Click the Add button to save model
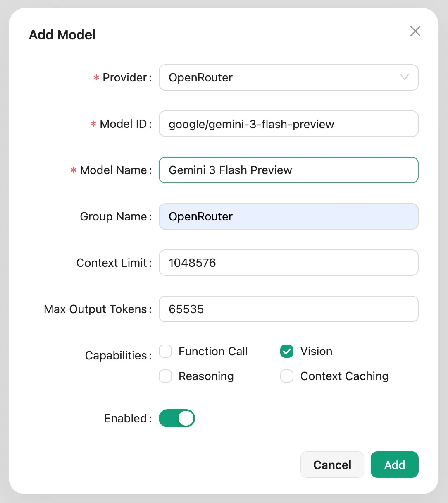 pos(394,465)
